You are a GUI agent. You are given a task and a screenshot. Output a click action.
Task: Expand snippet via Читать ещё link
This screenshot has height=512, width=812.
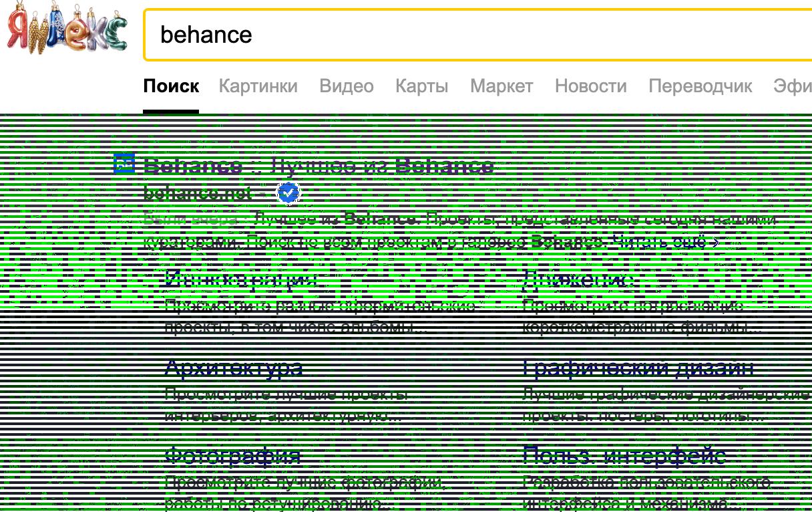(665, 241)
